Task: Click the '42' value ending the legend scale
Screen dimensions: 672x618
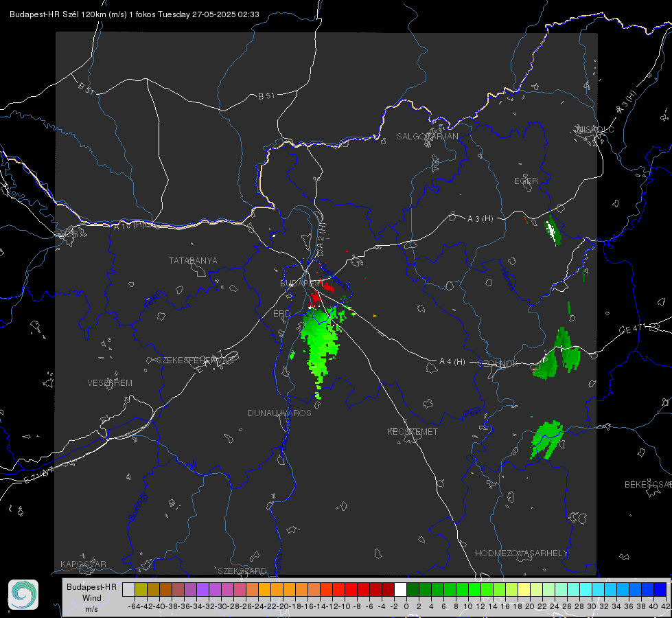Action: tap(665, 606)
